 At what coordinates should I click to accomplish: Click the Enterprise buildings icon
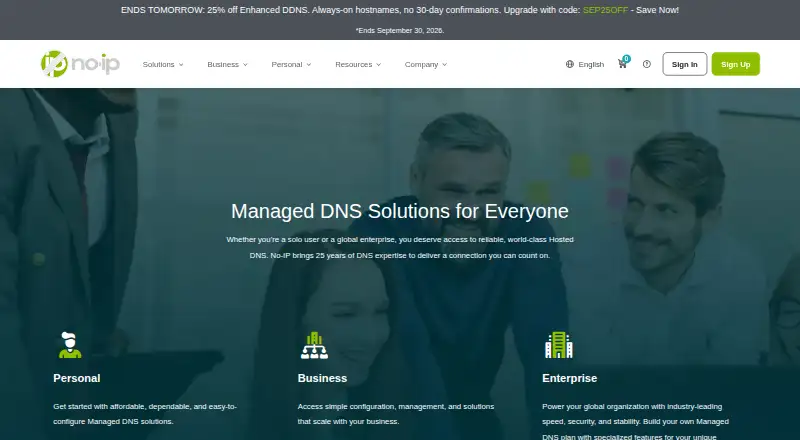coord(559,345)
